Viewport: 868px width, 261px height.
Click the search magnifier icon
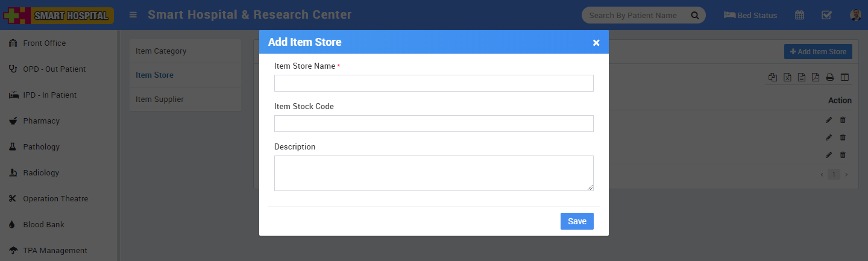[x=694, y=15]
